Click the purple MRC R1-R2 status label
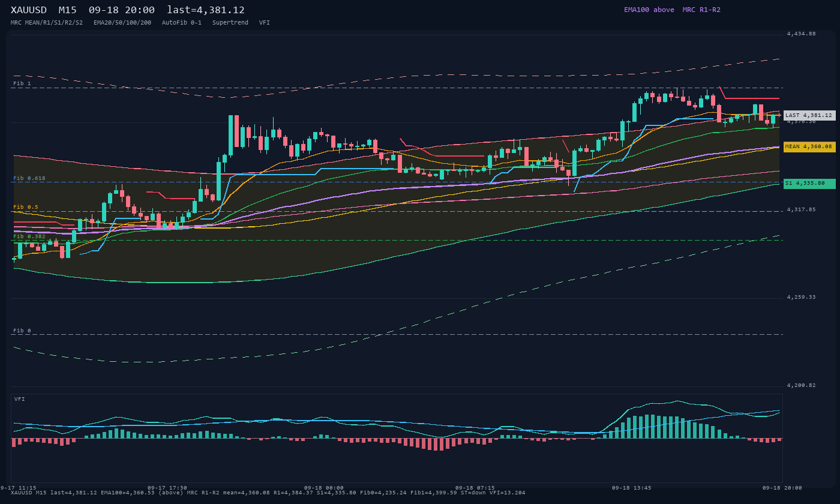The image size is (840, 504). (x=701, y=10)
